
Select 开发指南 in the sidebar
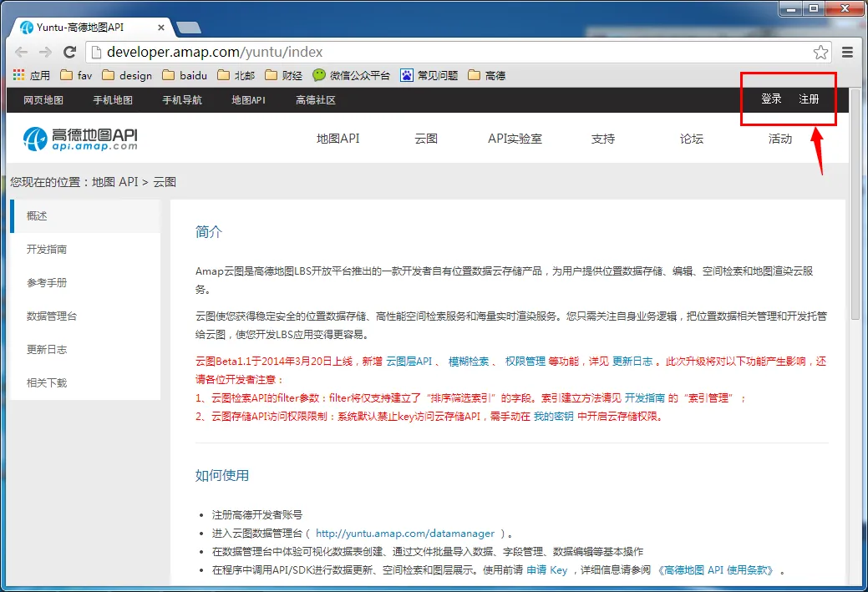tap(85, 250)
